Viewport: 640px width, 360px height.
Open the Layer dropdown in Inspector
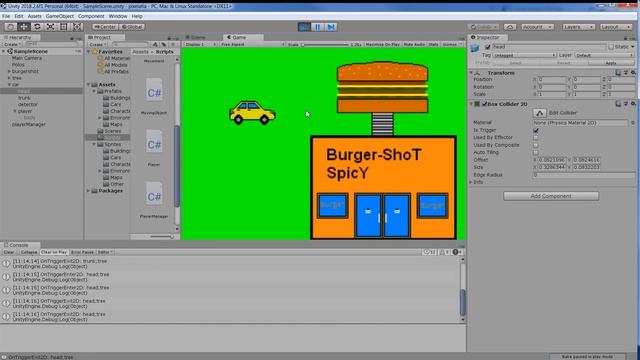pyautogui.click(x=604, y=55)
